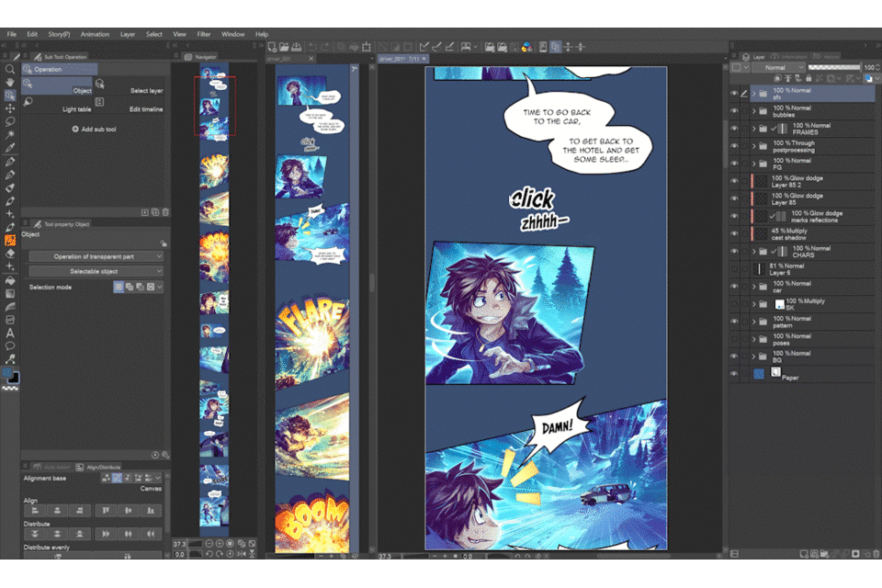The image size is (882, 588).
Task: Show the hidden SK layer folder
Action: (734, 304)
